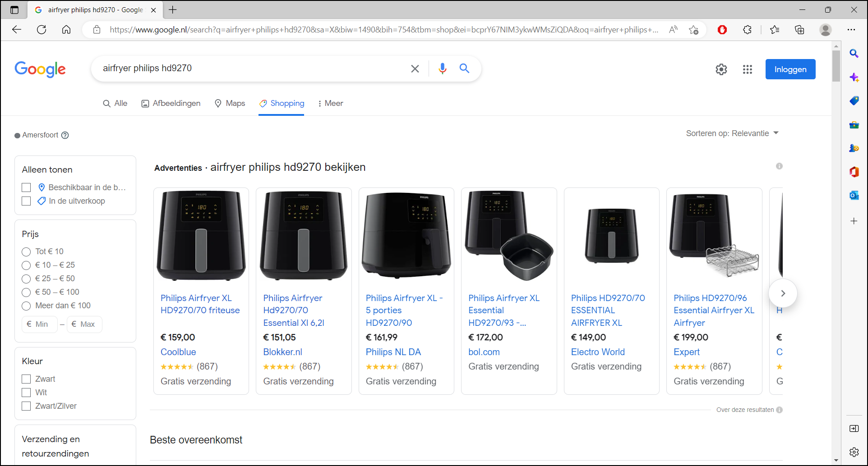
Task: Add page to favorites star icon
Action: pyautogui.click(x=693, y=30)
